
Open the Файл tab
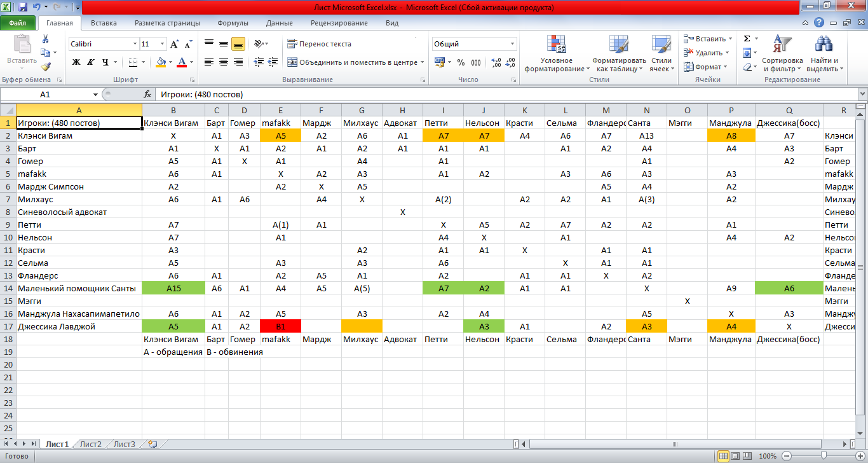coord(18,23)
